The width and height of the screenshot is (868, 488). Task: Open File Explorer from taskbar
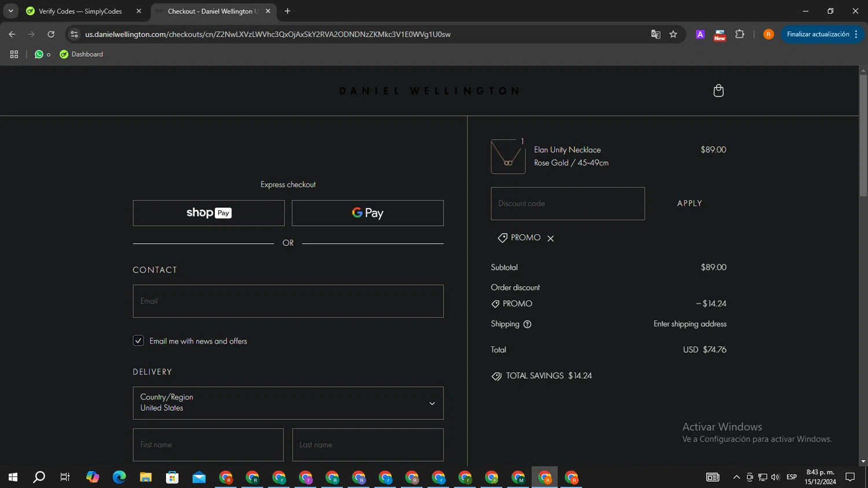pyautogui.click(x=146, y=477)
